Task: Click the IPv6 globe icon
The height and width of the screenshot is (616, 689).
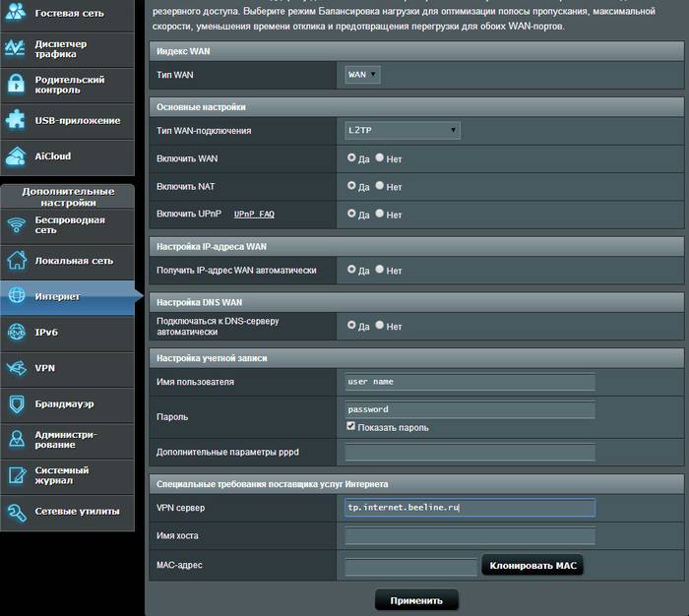Action: [16, 333]
